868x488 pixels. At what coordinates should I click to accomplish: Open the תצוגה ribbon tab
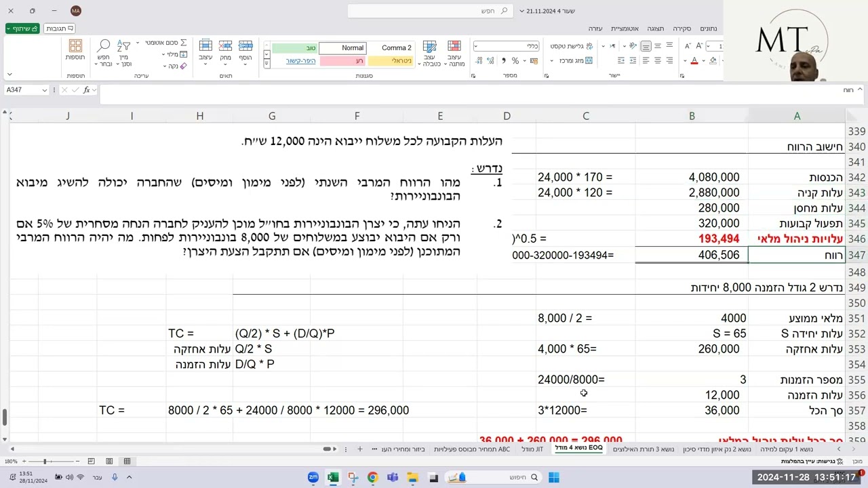click(x=655, y=28)
